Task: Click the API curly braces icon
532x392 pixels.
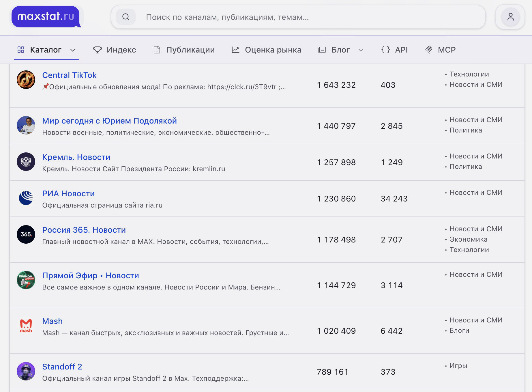Action: click(x=385, y=50)
